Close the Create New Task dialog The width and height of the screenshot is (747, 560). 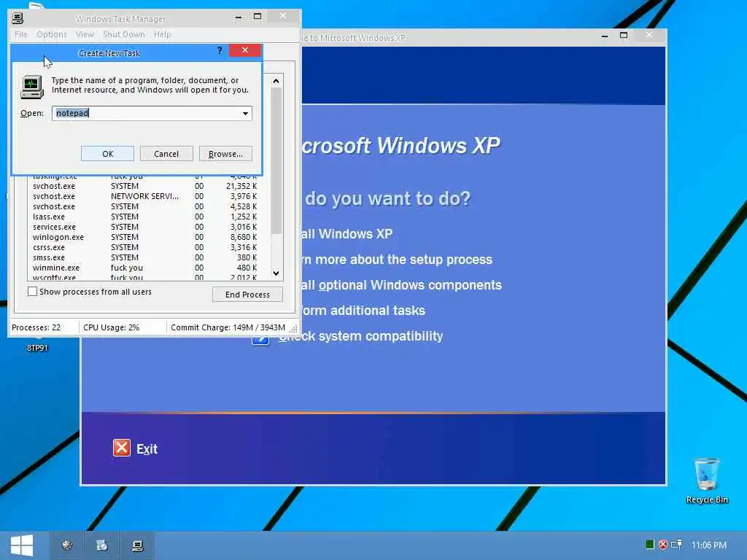[245, 50]
